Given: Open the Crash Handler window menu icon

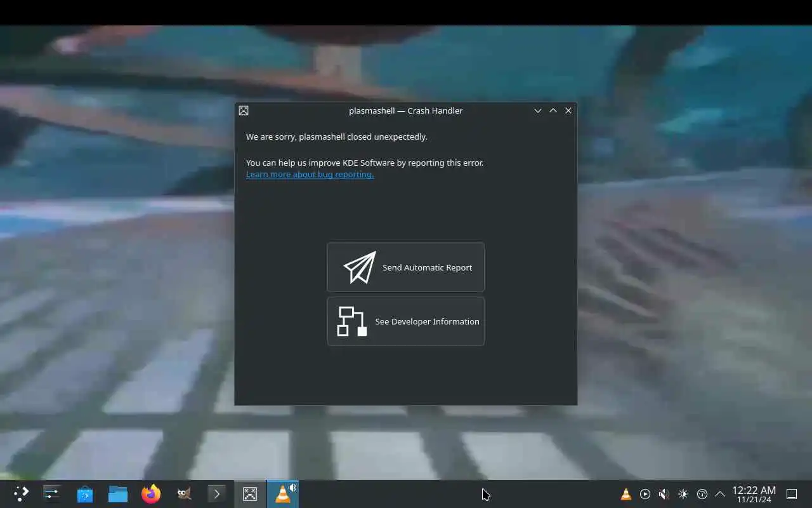Looking at the screenshot, I should coord(244,110).
